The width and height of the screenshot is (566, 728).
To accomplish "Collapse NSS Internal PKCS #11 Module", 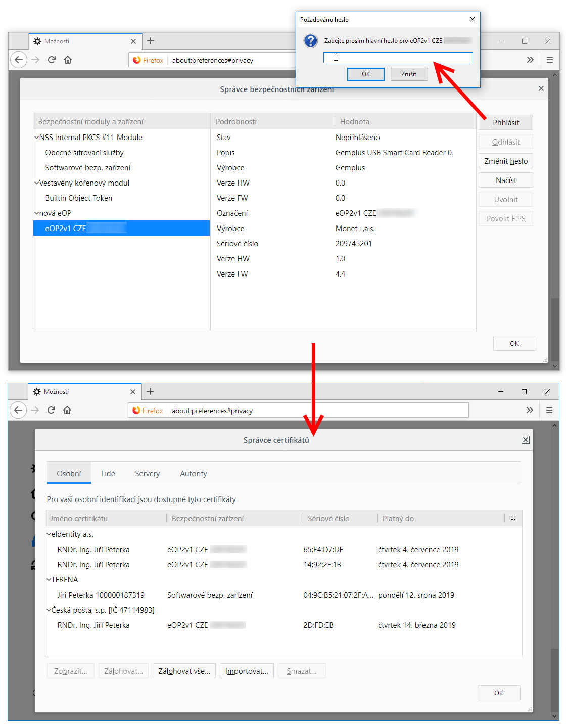I will (x=36, y=137).
